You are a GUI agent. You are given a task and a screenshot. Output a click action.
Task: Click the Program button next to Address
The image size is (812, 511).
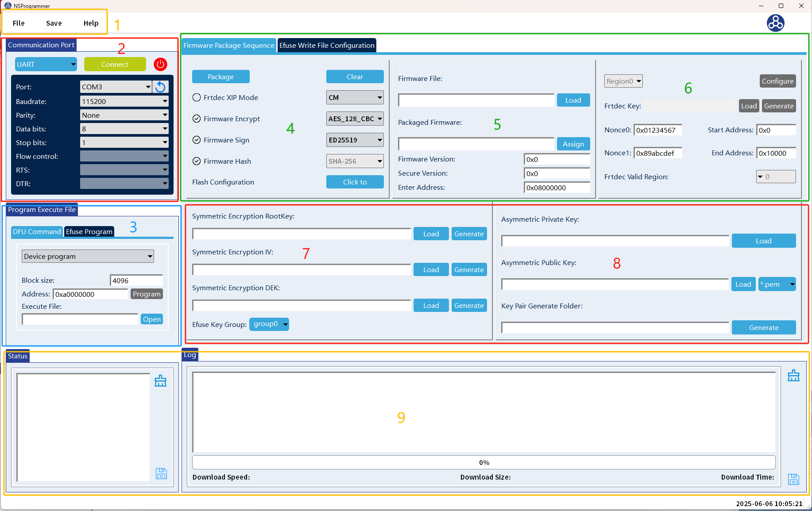147,294
